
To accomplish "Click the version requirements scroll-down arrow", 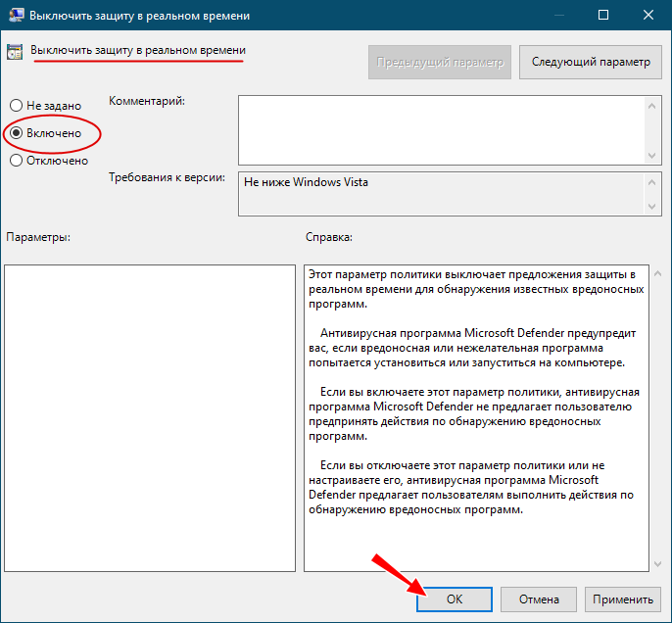I will (x=651, y=207).
